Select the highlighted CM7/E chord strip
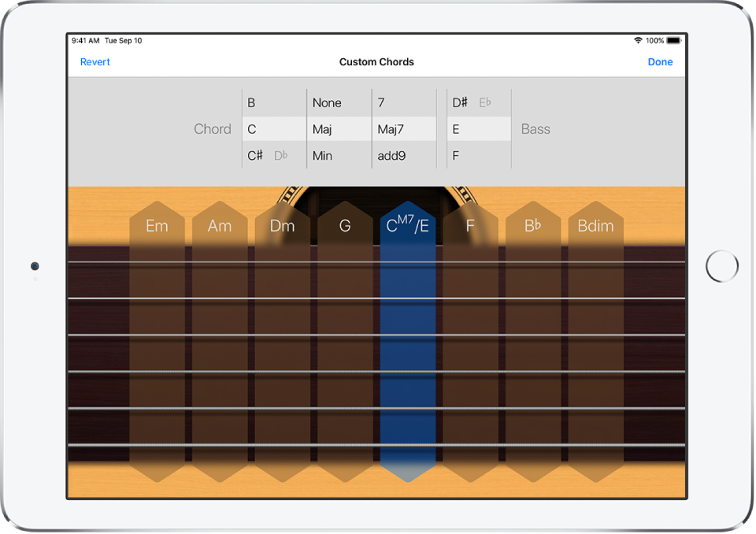The width and height of the screenshot is (756, 534). 406,225
